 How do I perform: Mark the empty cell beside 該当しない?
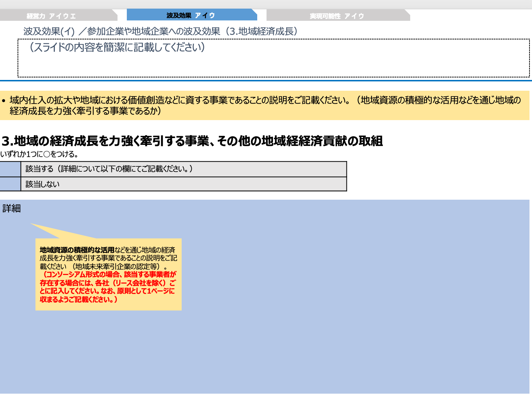11,184
